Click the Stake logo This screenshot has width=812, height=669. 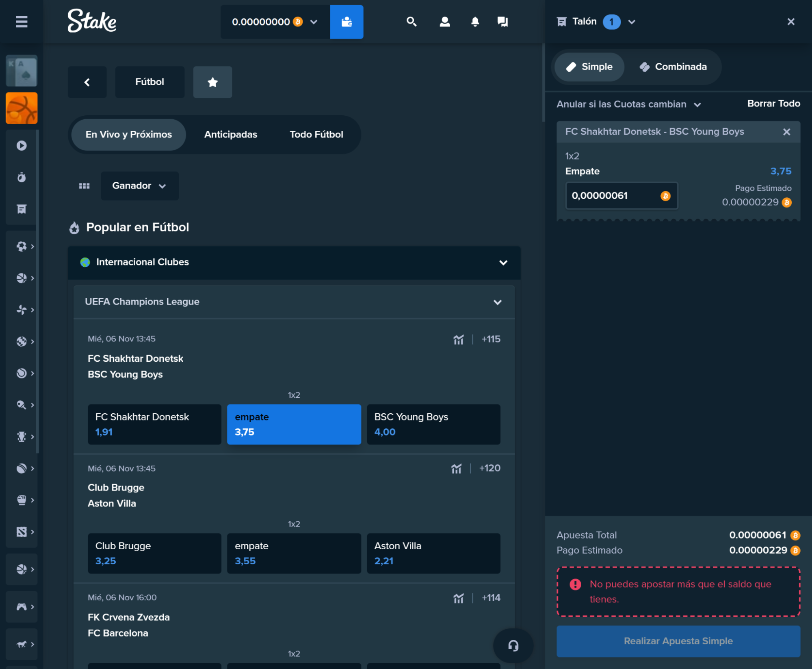(x=92, y=21)
